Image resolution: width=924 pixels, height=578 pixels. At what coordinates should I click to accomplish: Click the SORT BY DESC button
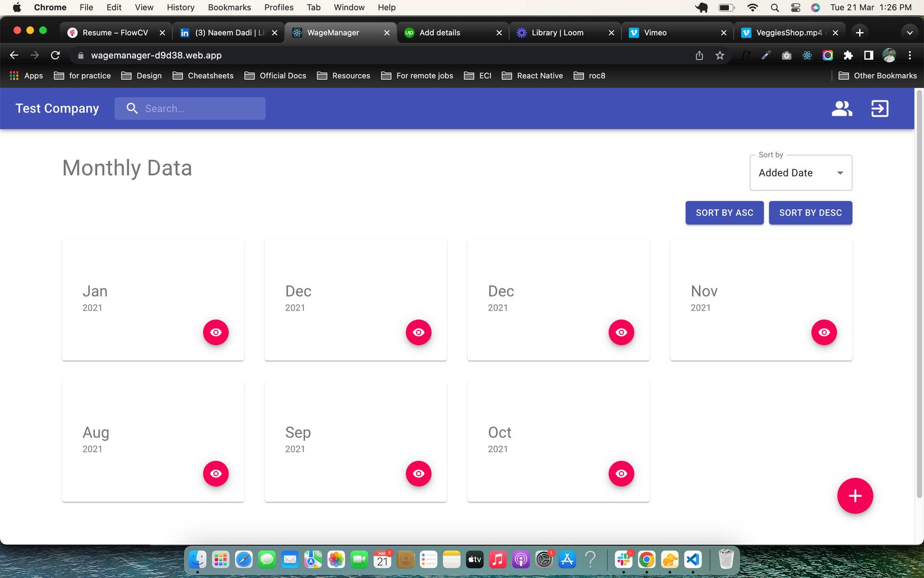(810, 213)
